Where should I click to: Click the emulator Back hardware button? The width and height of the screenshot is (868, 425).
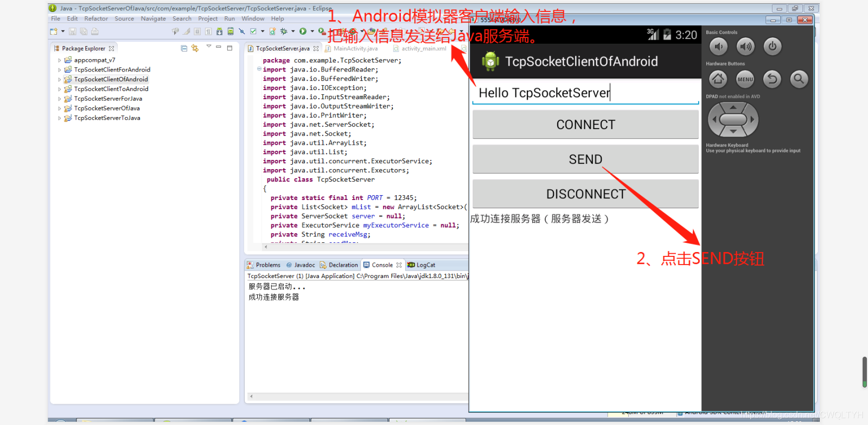[772, 79]
